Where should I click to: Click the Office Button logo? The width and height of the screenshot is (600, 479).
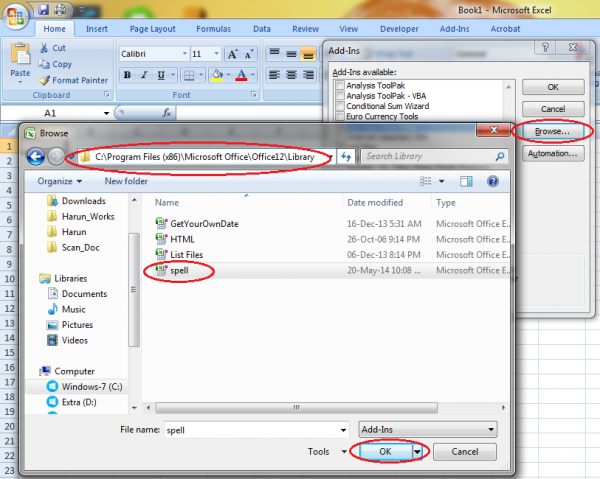(x=16, y=16)
